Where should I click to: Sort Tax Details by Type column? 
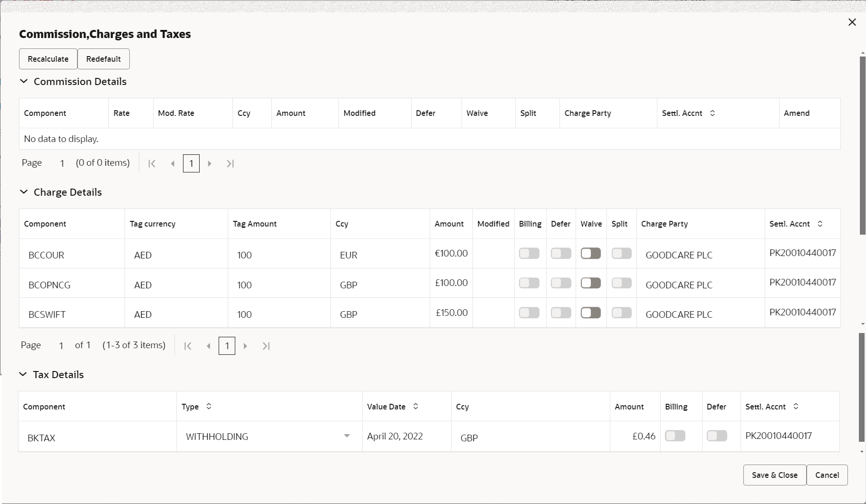209,406
